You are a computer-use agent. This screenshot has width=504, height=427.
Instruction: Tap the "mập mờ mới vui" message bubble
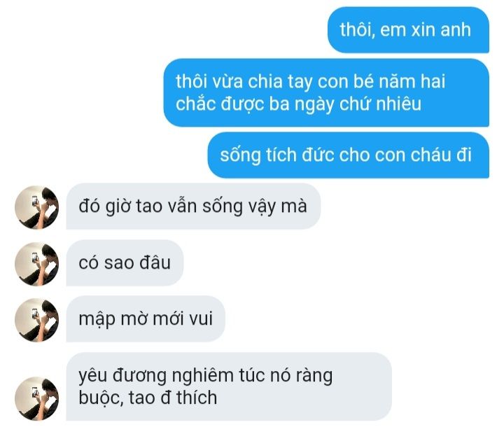pos(146,318)
